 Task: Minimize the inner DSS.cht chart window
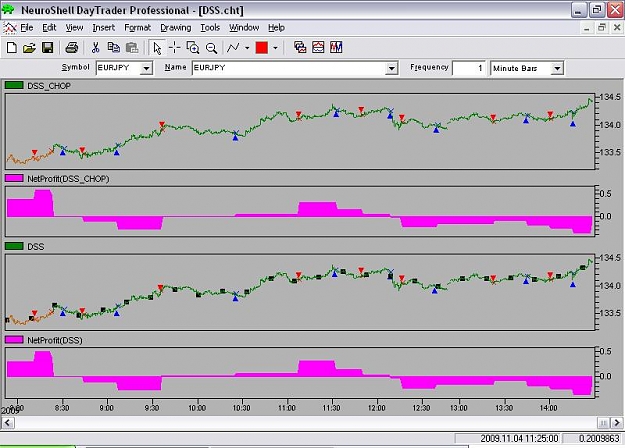(x=586, y=28)
